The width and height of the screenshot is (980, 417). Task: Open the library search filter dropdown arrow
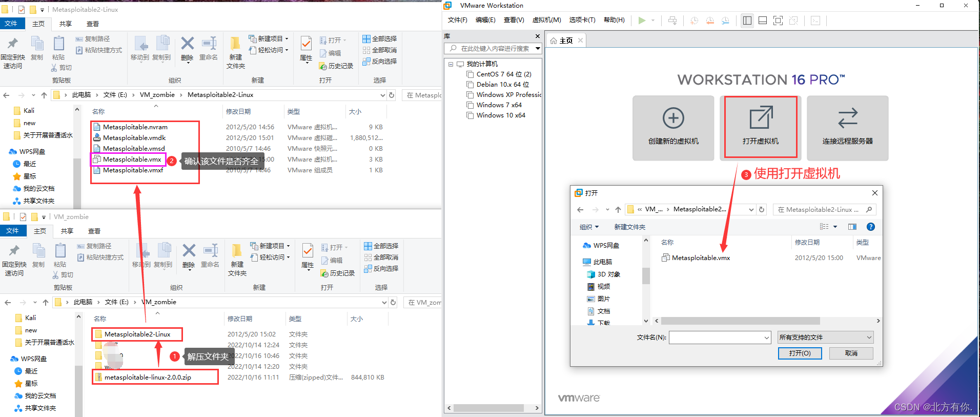tap(538, 48)
